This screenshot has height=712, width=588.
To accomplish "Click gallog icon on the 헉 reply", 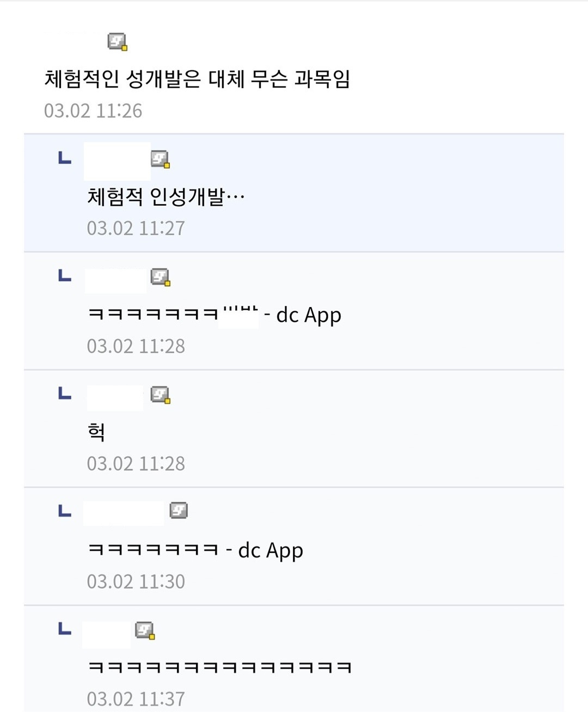I will [160, 395].
